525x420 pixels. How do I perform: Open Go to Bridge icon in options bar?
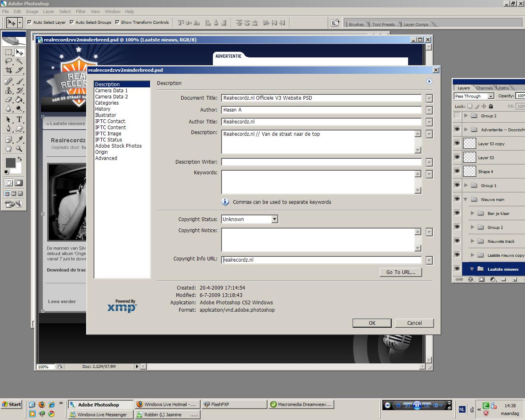click(x=335, y=23)
